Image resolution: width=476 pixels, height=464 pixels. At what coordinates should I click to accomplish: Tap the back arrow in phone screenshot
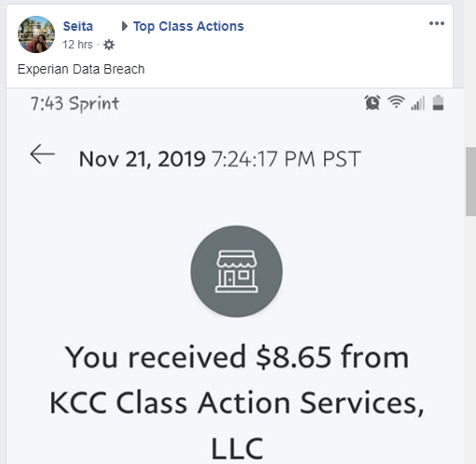tap(43, 154)
